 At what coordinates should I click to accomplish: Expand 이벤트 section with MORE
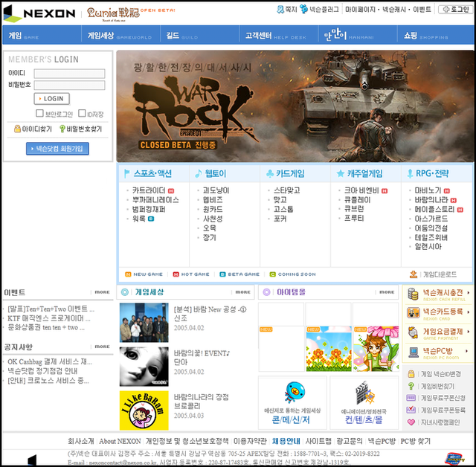[x=101, y=292]
